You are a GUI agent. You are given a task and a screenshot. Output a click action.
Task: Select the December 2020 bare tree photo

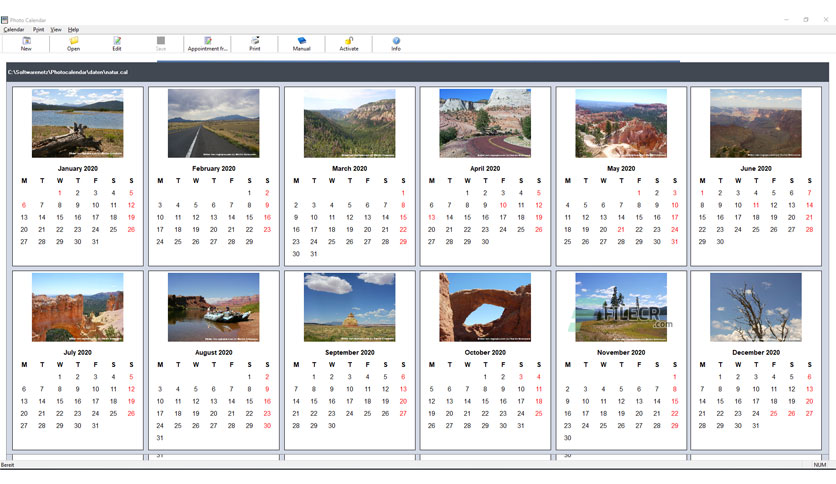tap(755, 307)
